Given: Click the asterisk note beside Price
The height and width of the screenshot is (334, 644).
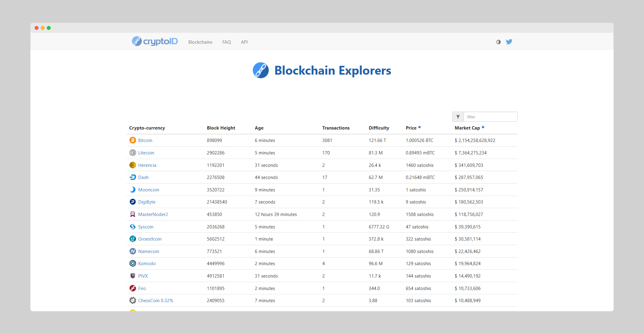Looking at the screenshot, I should tap(420, 127).
